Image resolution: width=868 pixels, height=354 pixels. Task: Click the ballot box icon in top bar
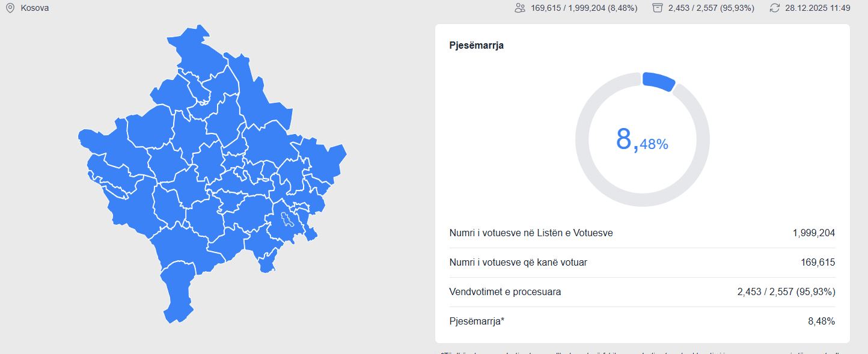click(658, 8)
